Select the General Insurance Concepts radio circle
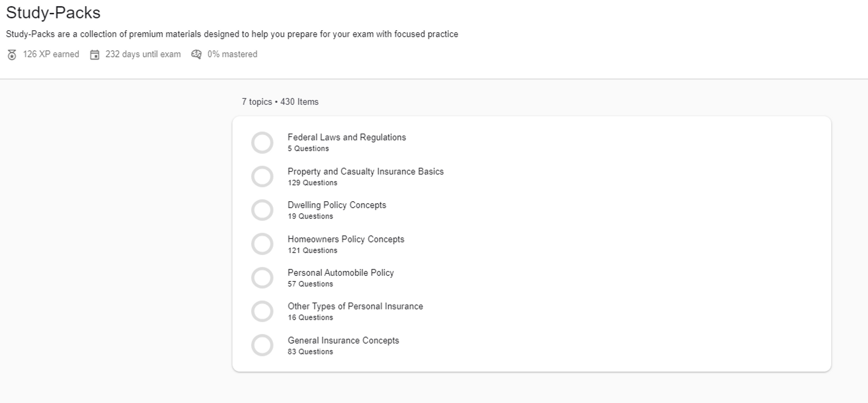 262,345
